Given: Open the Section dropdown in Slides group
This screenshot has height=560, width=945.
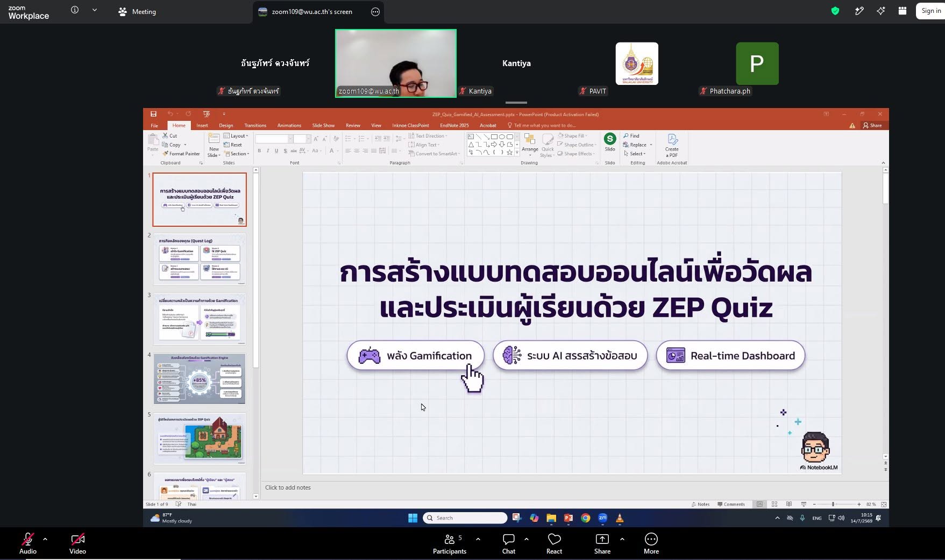Looking at the screenshot, I should 237,154.
